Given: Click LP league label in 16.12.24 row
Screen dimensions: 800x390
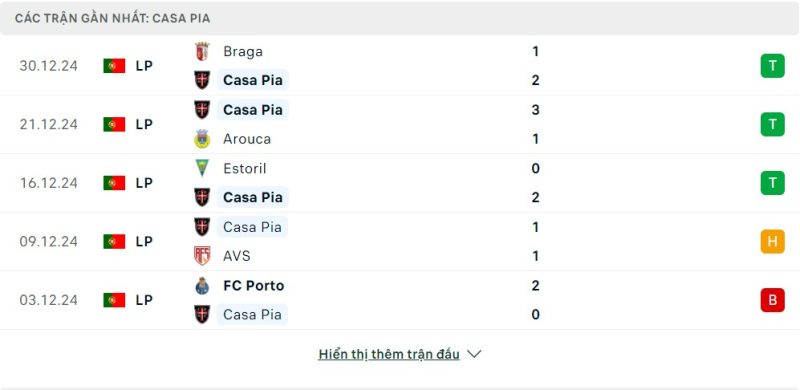Looking at the screenshot, I should click(x=144, y=183).
